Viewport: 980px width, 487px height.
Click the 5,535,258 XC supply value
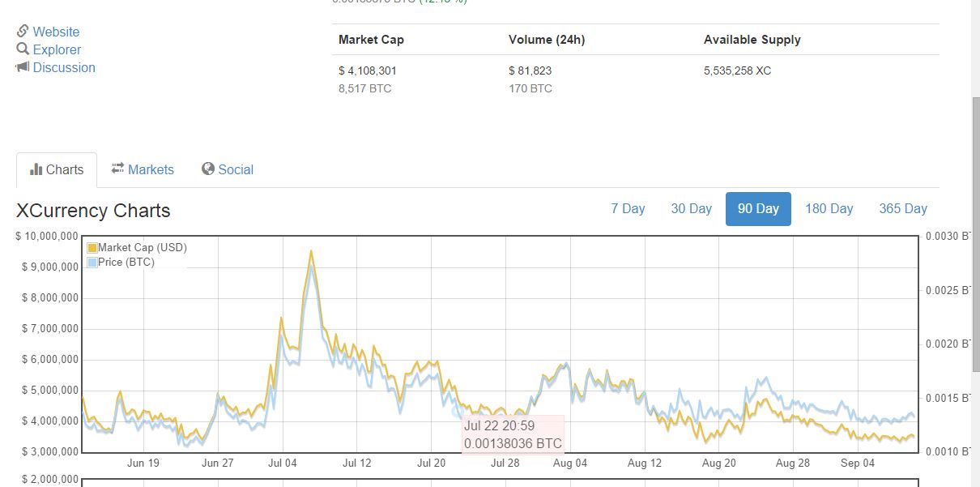[x=737, y=70]
